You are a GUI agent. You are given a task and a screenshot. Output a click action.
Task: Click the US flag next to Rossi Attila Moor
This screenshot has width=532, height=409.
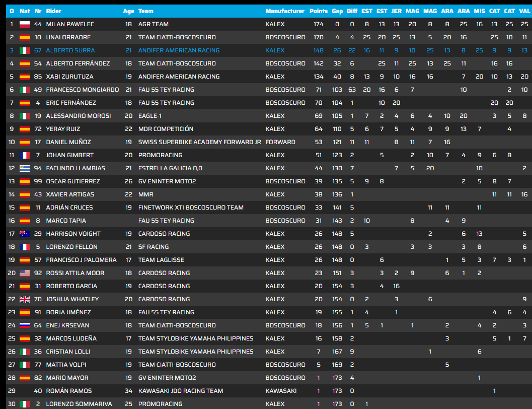[25, 273]
